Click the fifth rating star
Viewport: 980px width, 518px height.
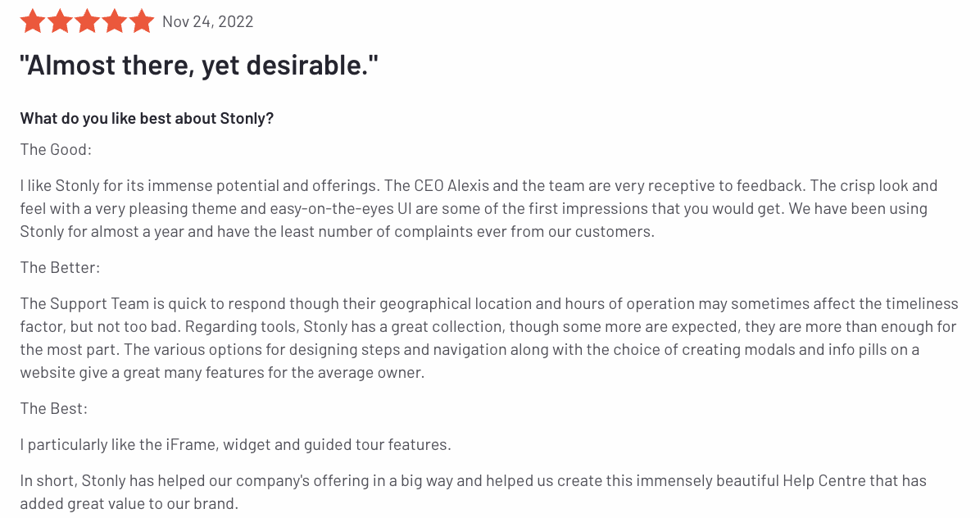tap(142, 21)
